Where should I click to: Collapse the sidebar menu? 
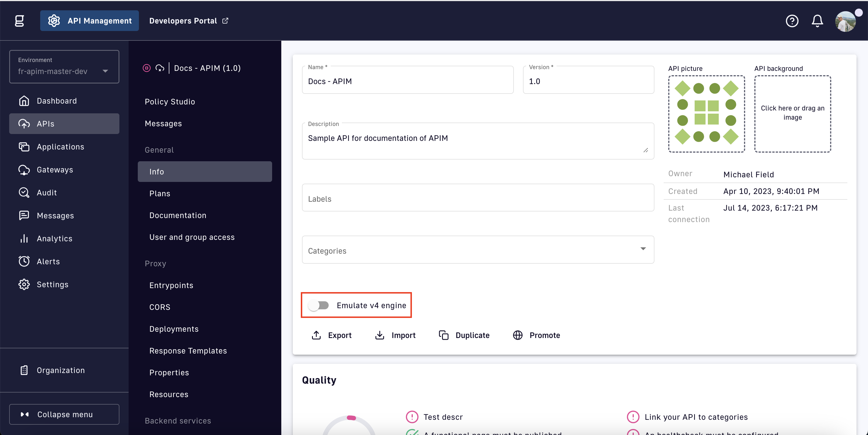pos(64,414)
